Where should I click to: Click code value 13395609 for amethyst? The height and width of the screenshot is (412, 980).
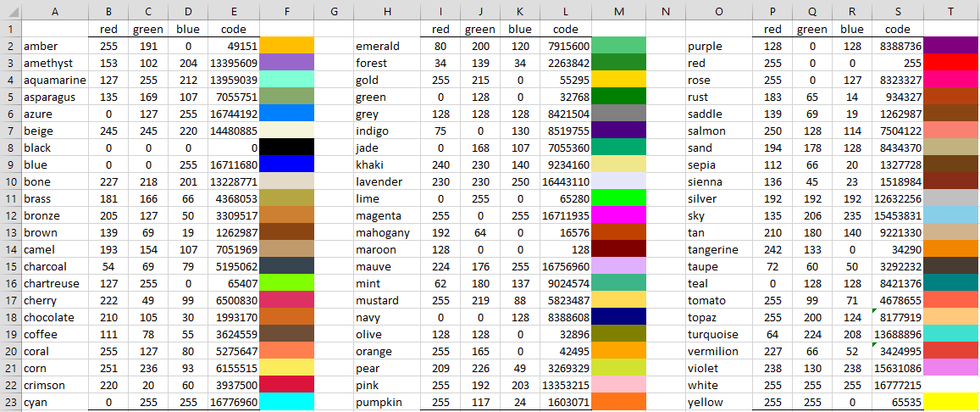(x=234, y=63)
